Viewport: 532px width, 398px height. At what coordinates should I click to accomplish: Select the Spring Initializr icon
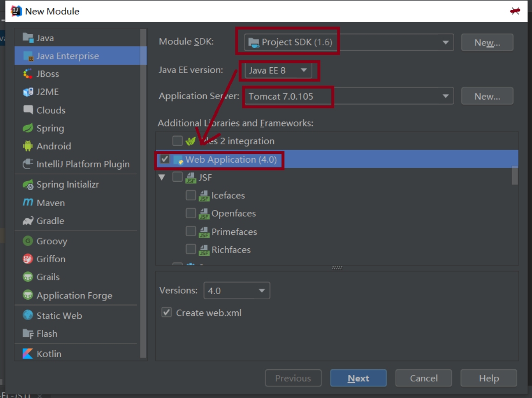click(x=28, y=184)
